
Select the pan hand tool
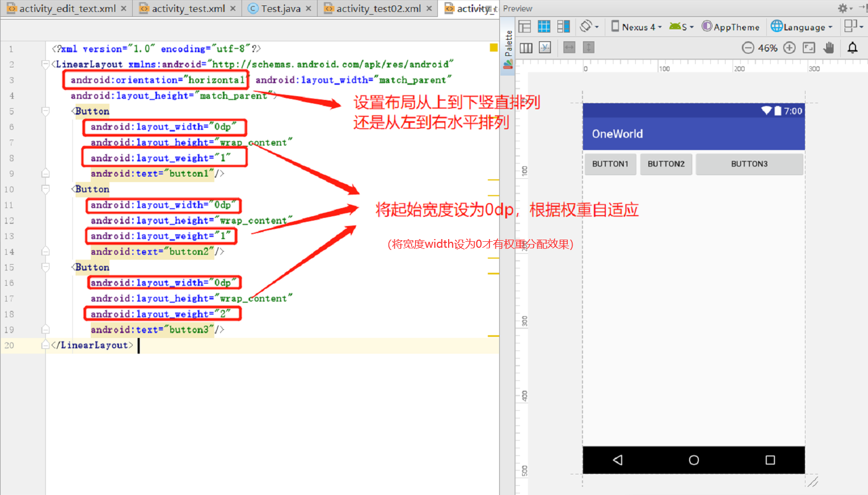828,48
